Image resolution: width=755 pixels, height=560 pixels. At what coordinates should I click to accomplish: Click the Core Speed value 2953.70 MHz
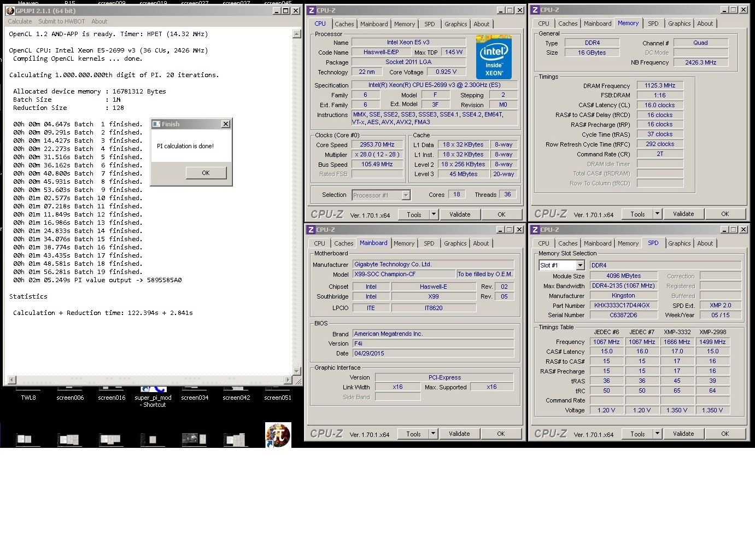[x=377, y=145]
